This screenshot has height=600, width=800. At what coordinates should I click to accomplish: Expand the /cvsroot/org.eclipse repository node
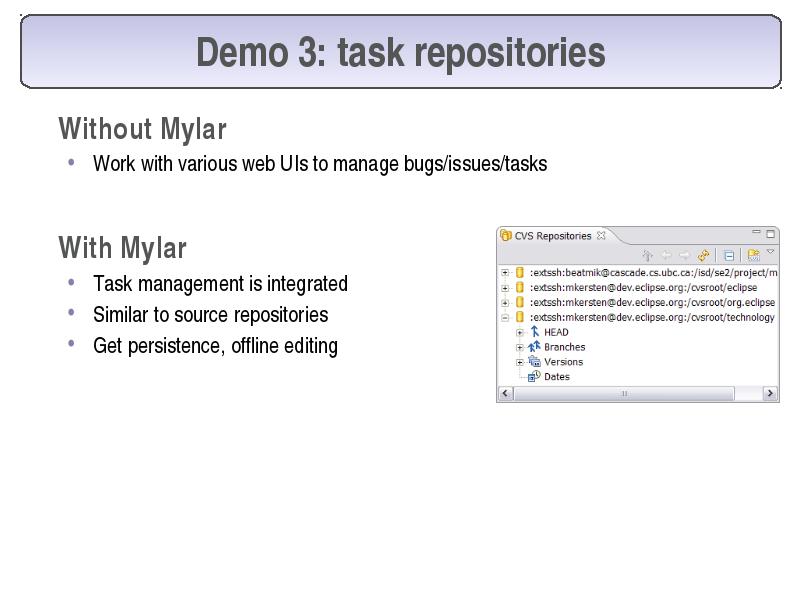tap(505, 303)
